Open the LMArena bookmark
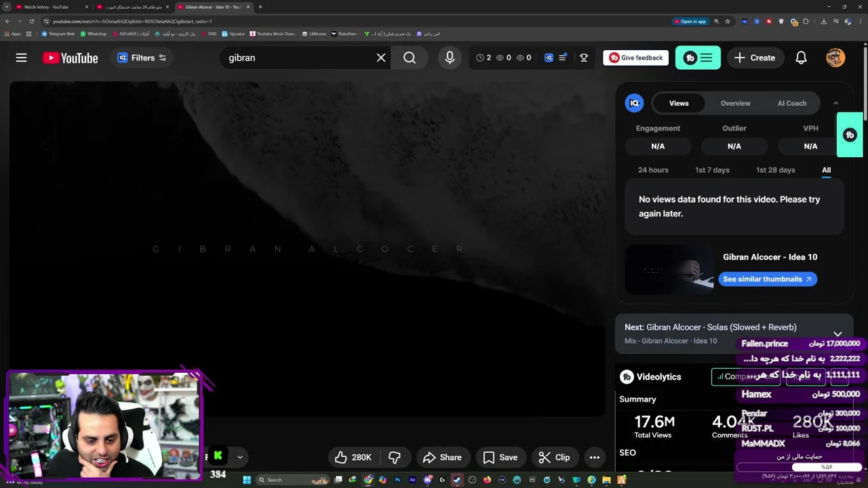 tap(314, 33)
